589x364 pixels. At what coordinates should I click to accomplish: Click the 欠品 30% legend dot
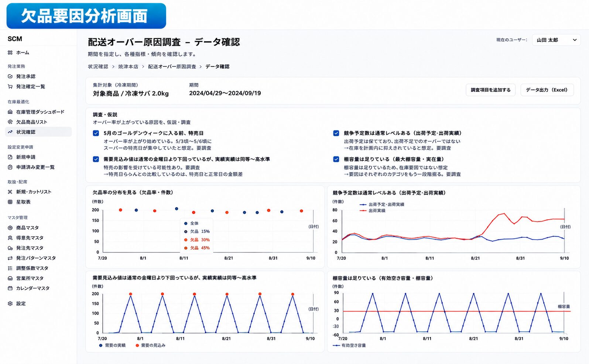point(186,240)
